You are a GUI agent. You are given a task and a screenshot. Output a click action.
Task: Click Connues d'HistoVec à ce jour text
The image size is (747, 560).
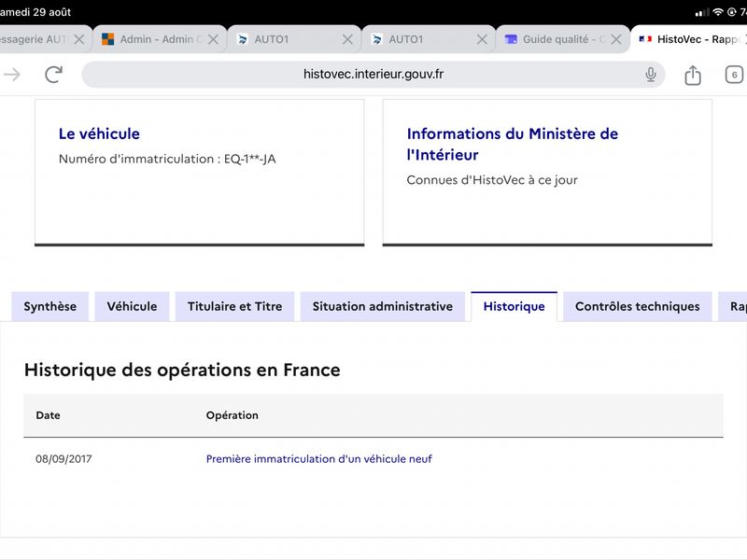tap(492, 180)
